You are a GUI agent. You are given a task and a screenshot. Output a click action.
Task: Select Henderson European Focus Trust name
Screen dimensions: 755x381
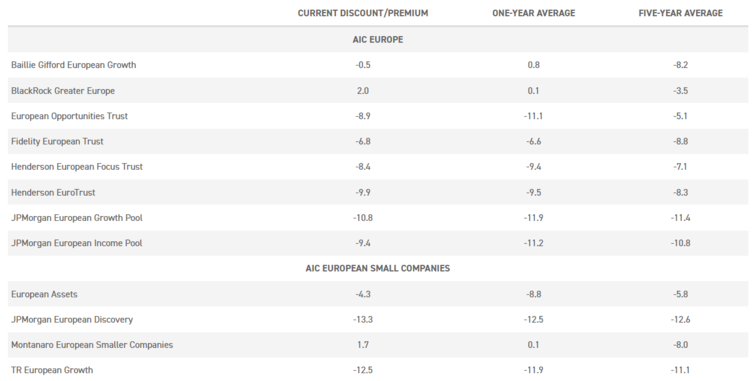(77, 167)
